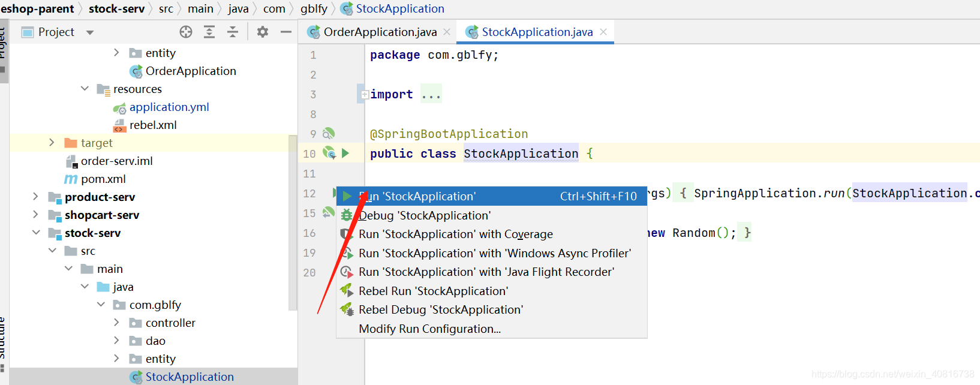Collapse the src folder in stock-serv
The image size is (980, 385).
[52, 251]
